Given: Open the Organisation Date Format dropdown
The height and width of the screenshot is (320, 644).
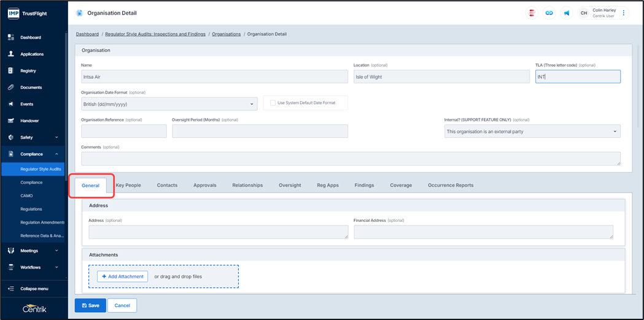Looking at the screenshot, I should pos(169,104).
